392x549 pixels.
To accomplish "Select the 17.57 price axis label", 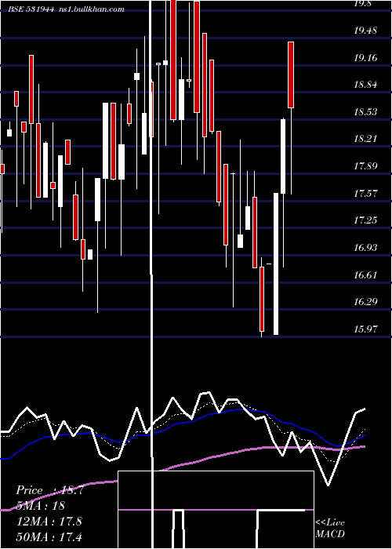I will 365,193.
